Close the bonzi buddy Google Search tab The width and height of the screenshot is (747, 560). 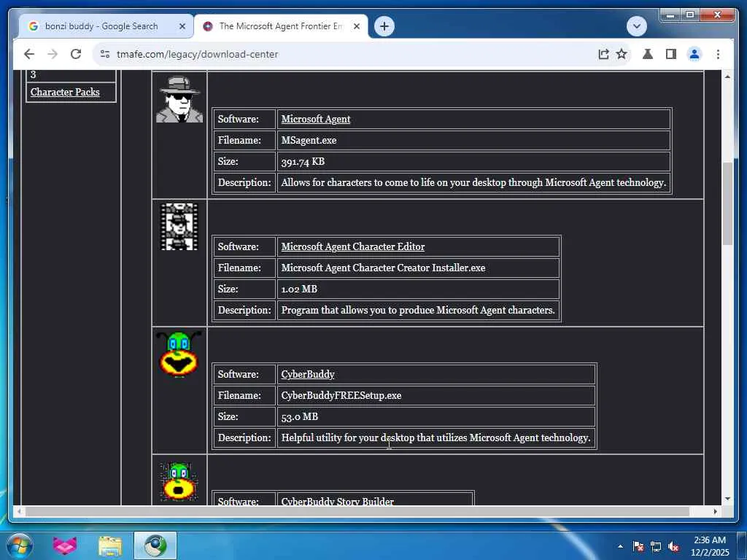(182, 27)
